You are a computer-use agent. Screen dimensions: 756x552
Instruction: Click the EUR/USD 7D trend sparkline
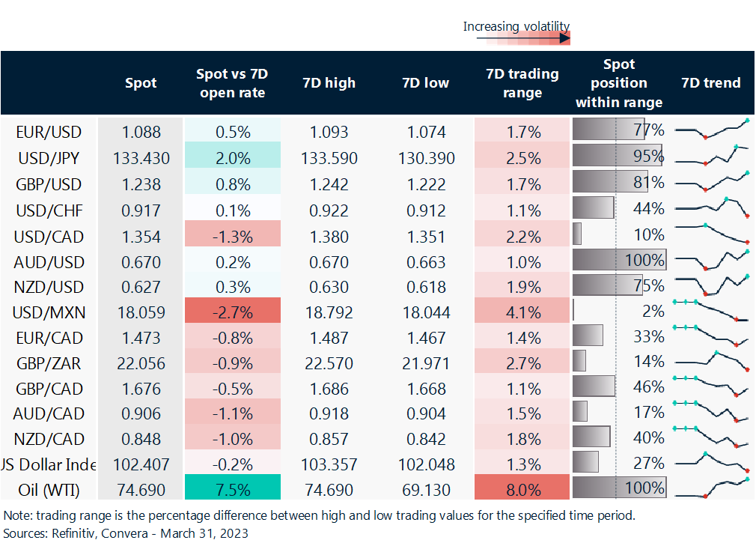click(x=711, y=130)
